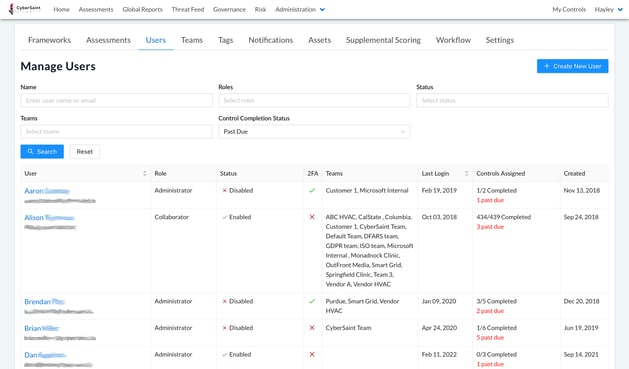Focus the Name search input field
Image resolution: width=629 pixels, height=369 pixels.
(116, 100)
